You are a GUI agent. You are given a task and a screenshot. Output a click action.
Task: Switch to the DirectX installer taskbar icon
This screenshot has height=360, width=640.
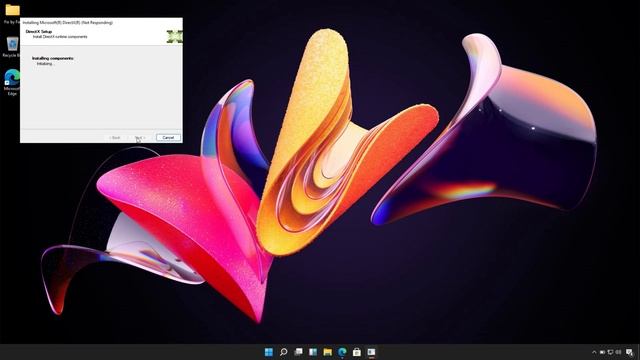click(x=371, y=352)
